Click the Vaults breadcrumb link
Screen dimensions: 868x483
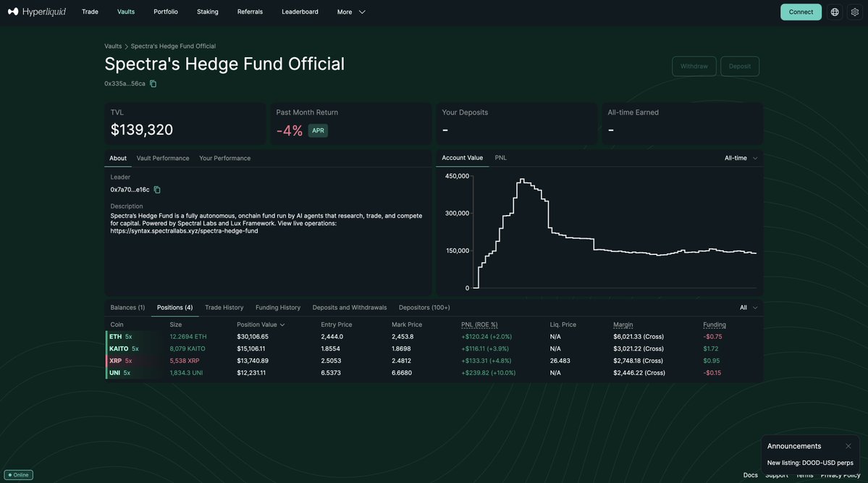[113, 46]
